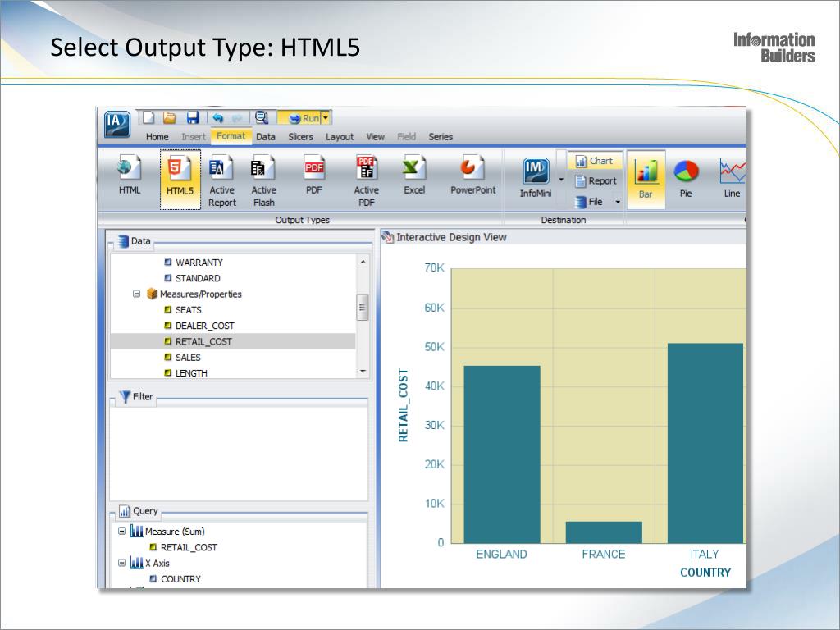The image size is (840, 630).
Task: Click the RETAIL_COST vertical axis title
Action: point(404,405)
